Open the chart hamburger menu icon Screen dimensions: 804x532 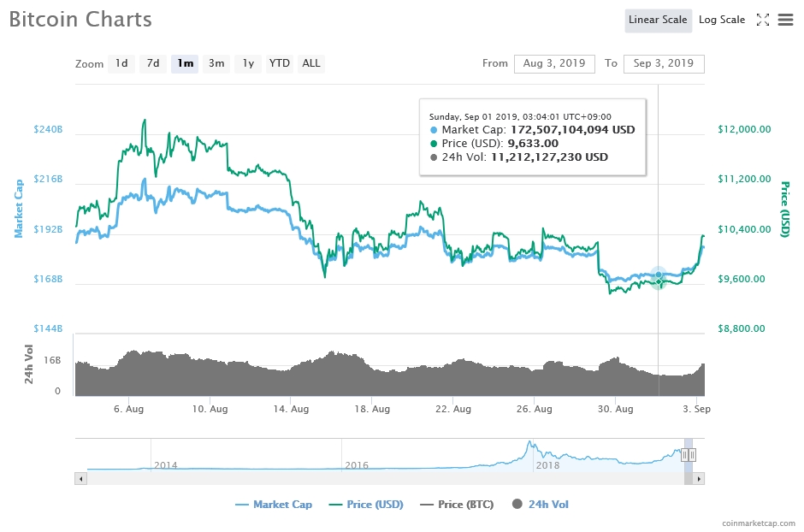(785, 20)
